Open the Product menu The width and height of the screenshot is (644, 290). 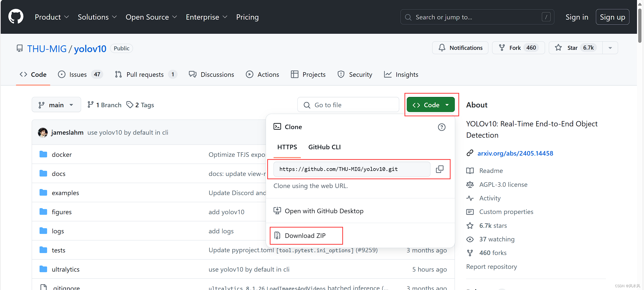click(x=52, y=17)
